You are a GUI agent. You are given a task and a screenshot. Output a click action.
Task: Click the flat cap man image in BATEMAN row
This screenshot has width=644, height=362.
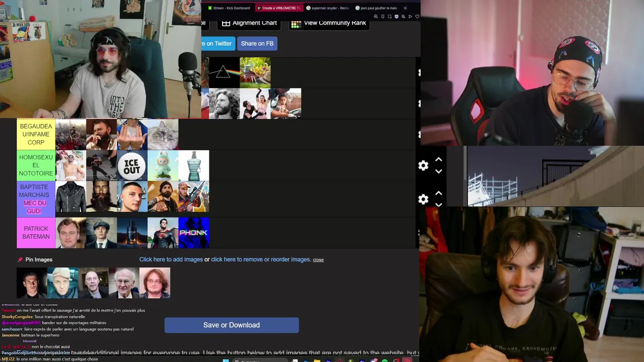tap(101, 233)
